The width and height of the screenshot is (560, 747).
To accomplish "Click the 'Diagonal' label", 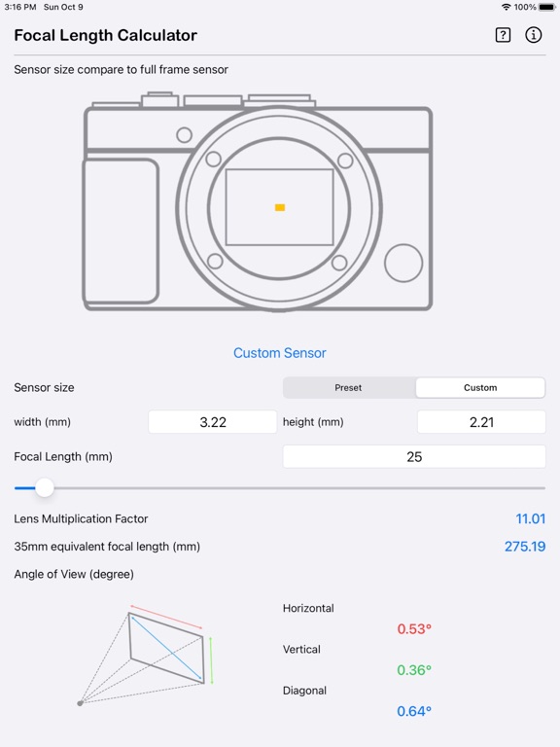I will pos(304,691).
